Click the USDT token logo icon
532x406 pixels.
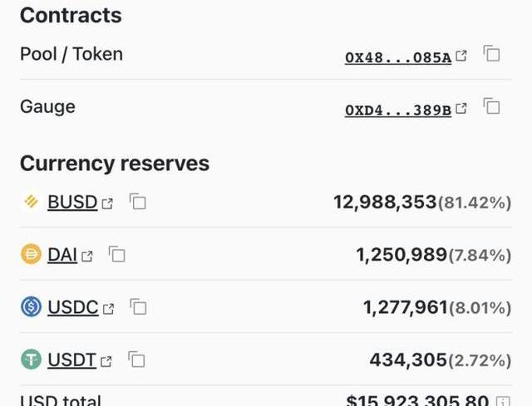[x=31, y=360]
